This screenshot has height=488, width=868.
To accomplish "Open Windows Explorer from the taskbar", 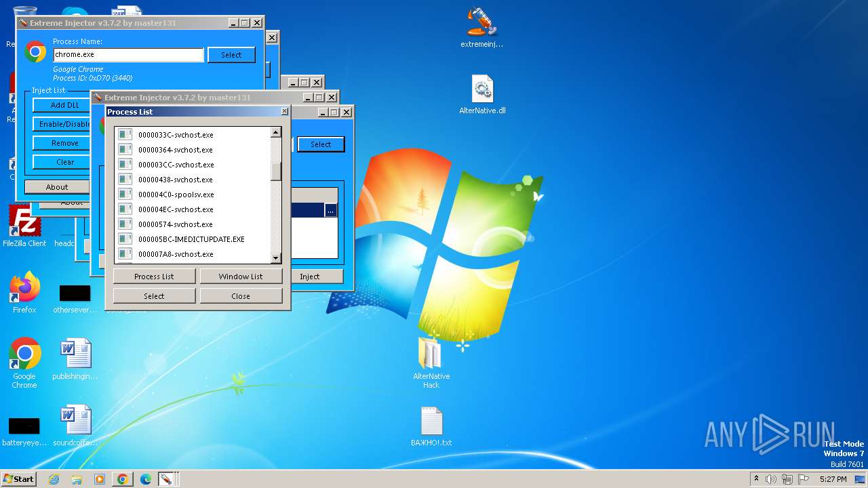I will (x=77, y=479).
